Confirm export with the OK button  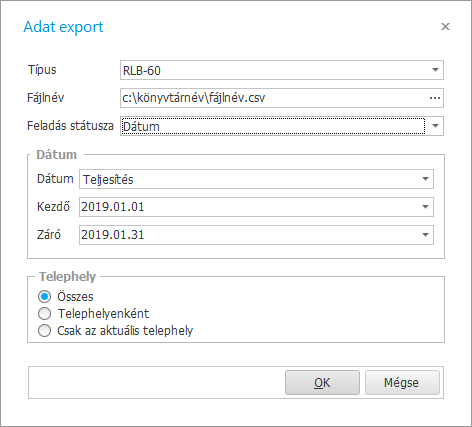pos(322,383)
